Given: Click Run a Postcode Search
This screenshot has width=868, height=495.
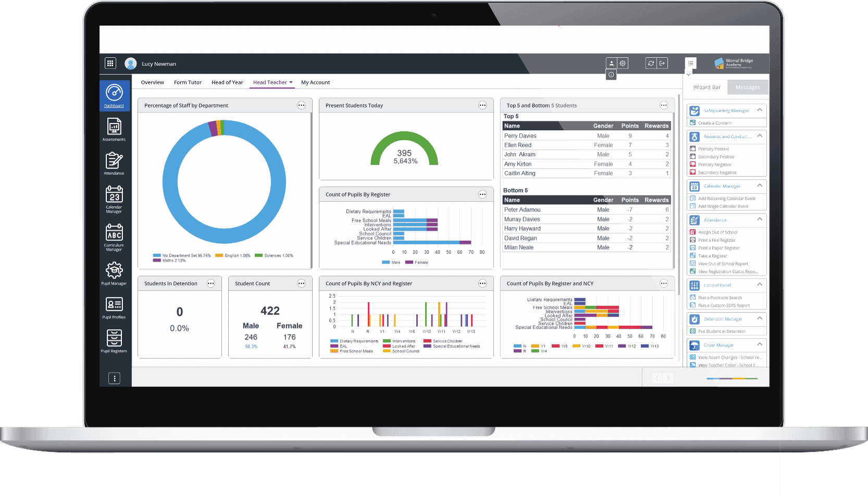Looking at the screenshot, I should (x=720, y=298).
